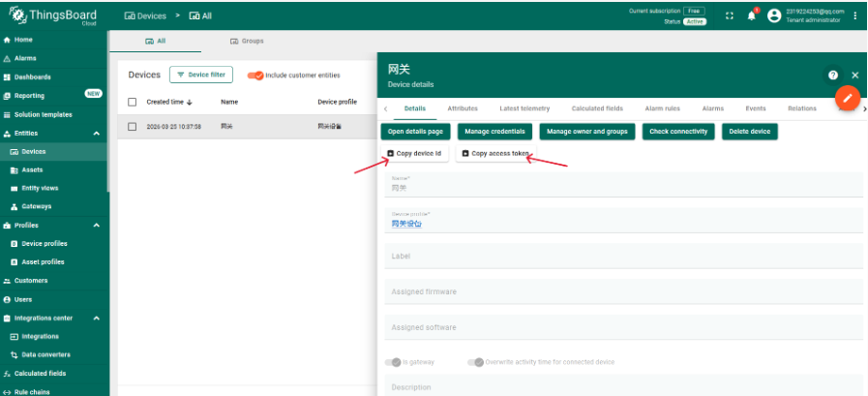Viewport: 868px width, 396px height.
Task: Click the notifications bell icon
Action: (x=751, y=15)
